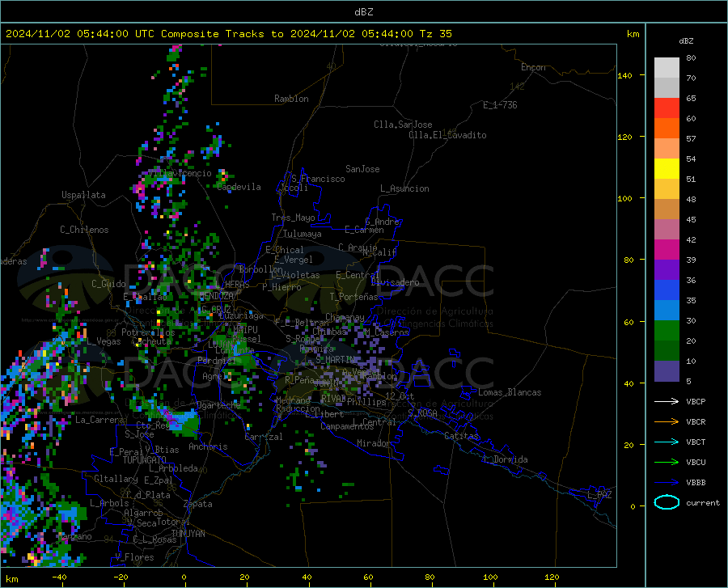
Task: Click the Uspallata label on map
Action: (83, 195)
